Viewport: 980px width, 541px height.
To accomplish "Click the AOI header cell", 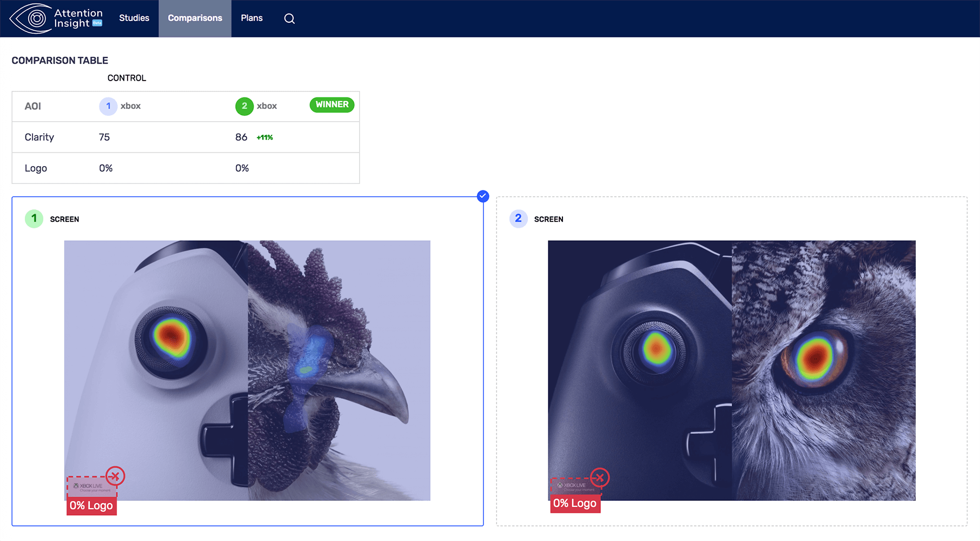I will tap(33, 106).
